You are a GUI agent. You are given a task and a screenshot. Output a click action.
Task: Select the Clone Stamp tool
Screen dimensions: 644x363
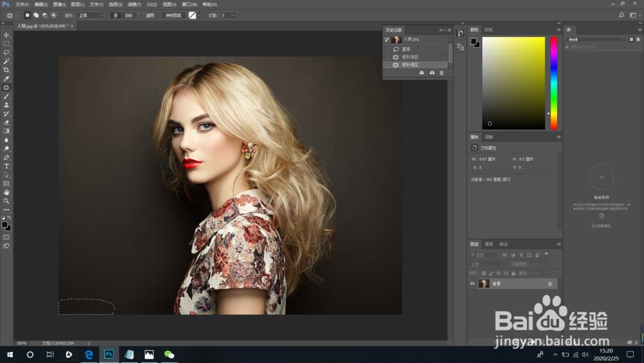(x=6, y=105)
